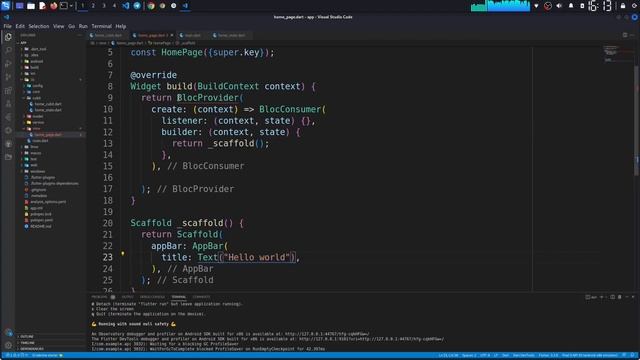The height and width of the screenshot is (360, 640).
Task: Click the Dart language mode in status bar
Action: click(505, 356)
